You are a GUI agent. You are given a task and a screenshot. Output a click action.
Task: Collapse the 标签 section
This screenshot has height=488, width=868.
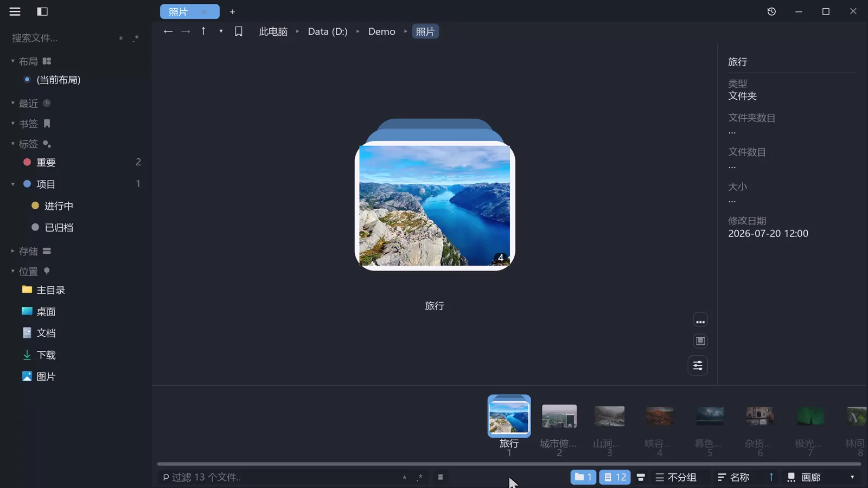pos(12,144)
